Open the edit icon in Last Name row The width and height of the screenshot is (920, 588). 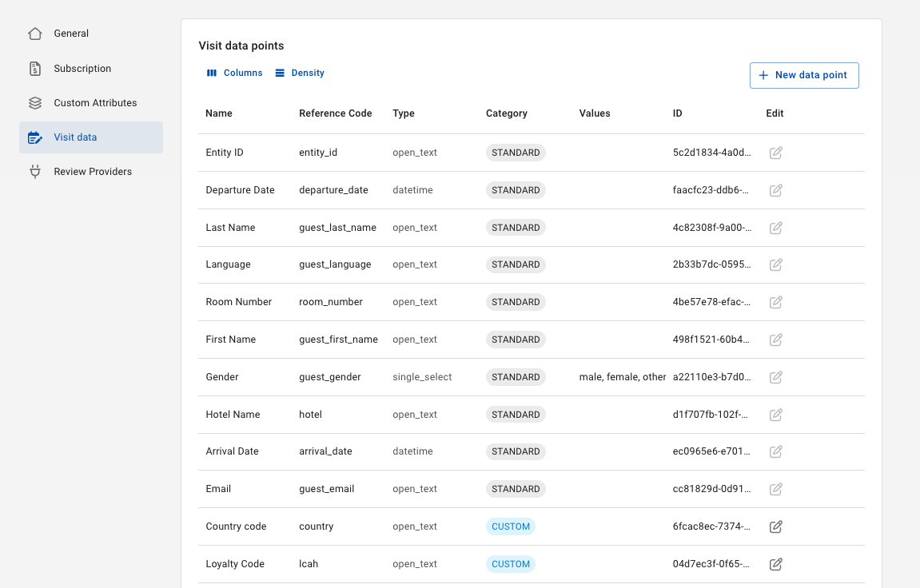click(775, 228)
